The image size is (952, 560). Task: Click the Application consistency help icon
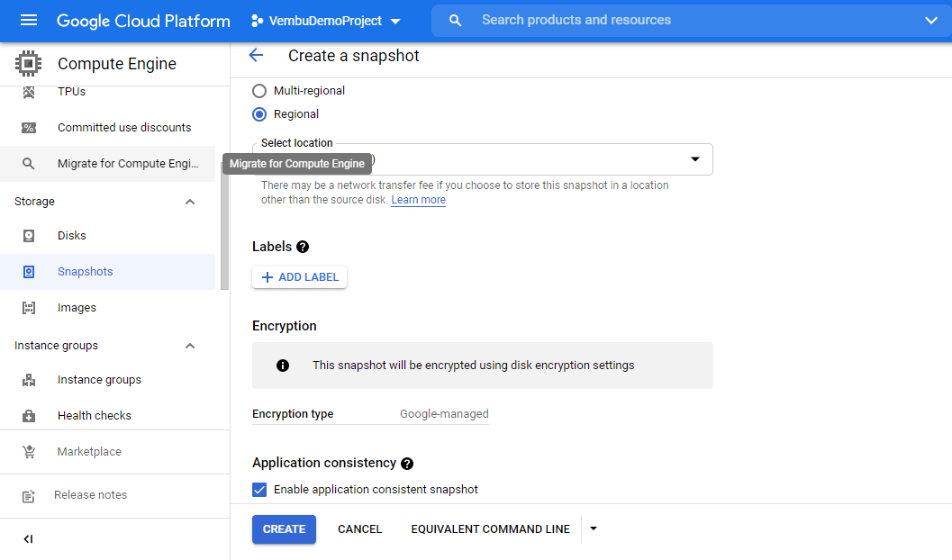point(407,464)
